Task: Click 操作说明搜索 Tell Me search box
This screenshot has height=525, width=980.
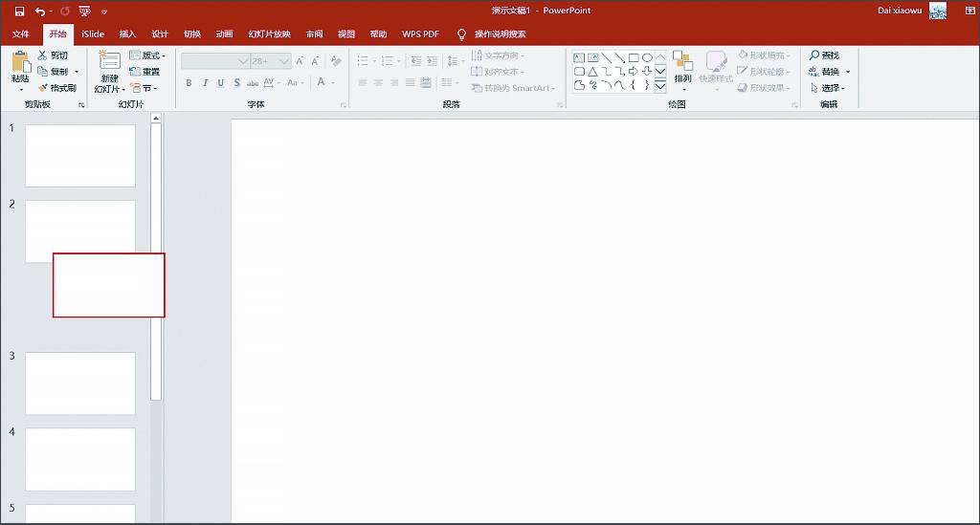Action: coord(500,34)
